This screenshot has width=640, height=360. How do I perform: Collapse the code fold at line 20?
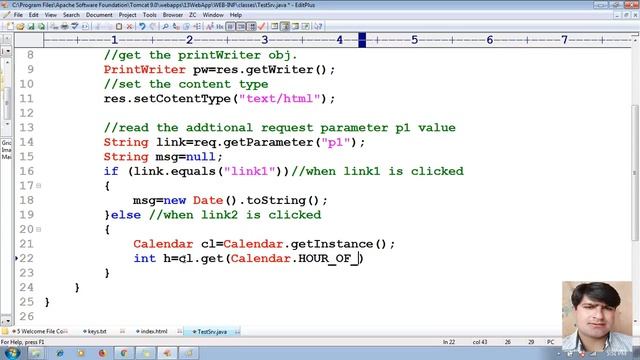[x=38, y=229]
